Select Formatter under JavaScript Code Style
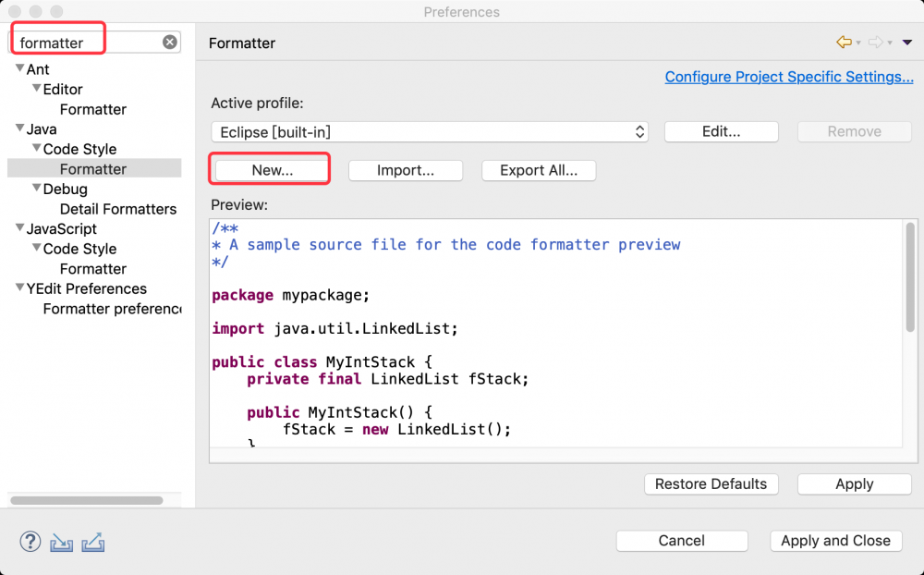Viewport: 924px width, 575px height. (93, 269)
